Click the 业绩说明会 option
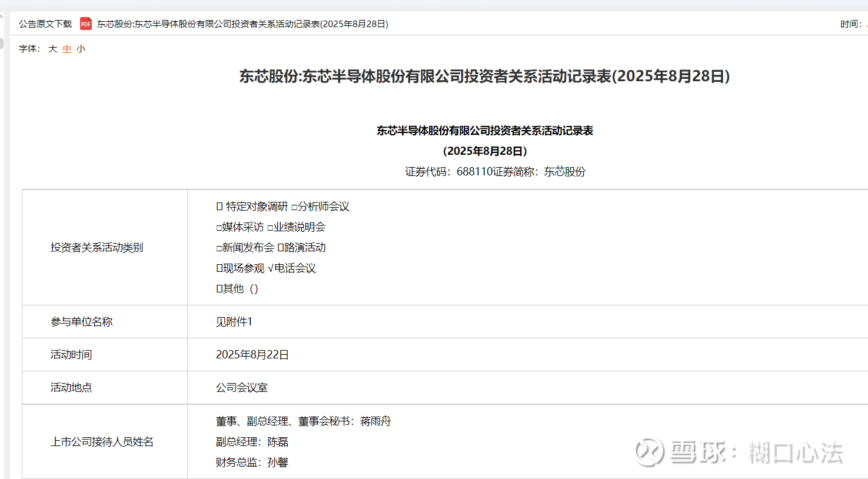 [x=297, y=227]
